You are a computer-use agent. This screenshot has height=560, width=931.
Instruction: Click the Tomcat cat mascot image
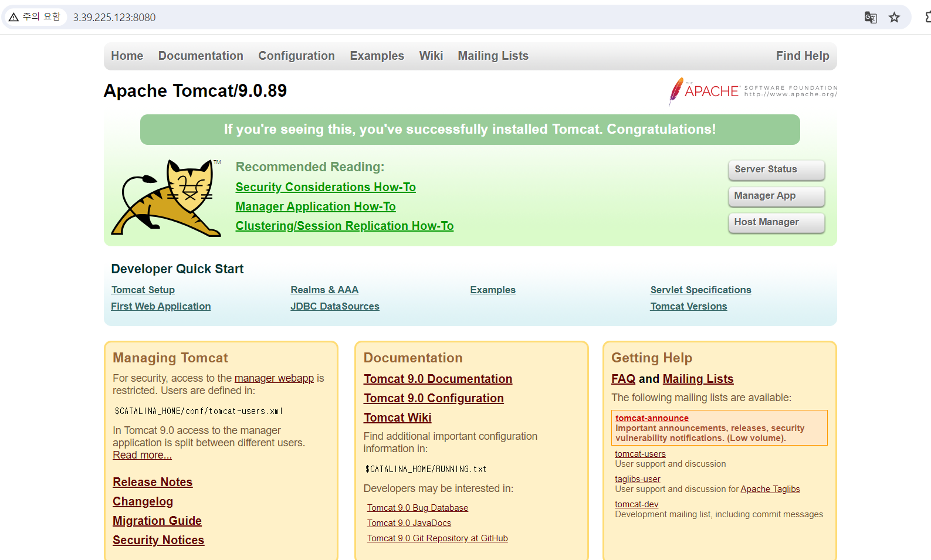(x=166, y=198)
